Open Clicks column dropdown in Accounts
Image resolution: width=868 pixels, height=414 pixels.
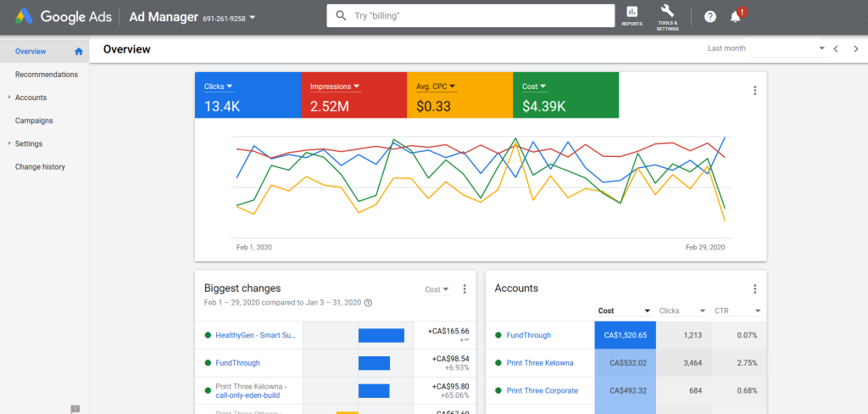682,310
